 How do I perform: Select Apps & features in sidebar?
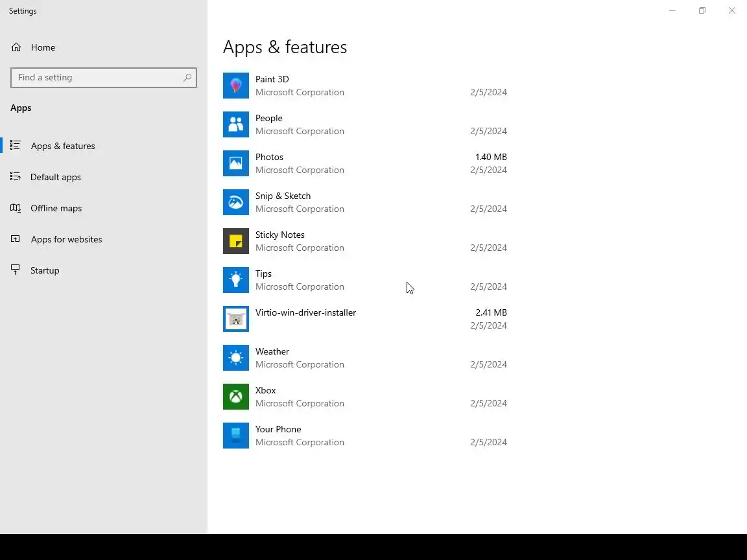[x=63, y=146]
